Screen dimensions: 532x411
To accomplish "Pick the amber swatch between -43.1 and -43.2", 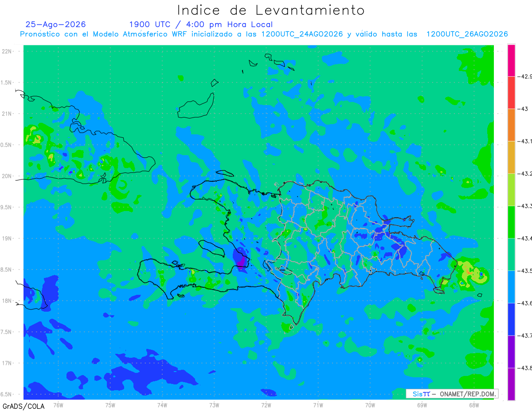I will [x=511, y=157].
